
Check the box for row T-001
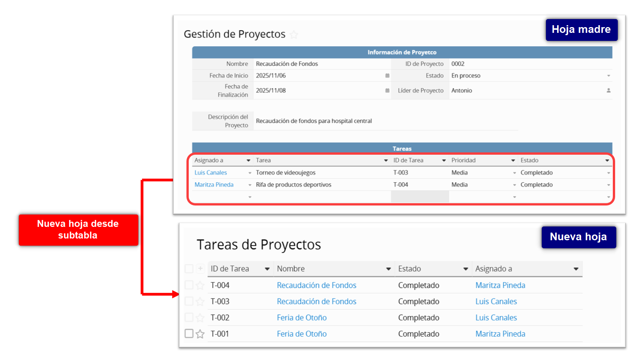pos(189,333)
